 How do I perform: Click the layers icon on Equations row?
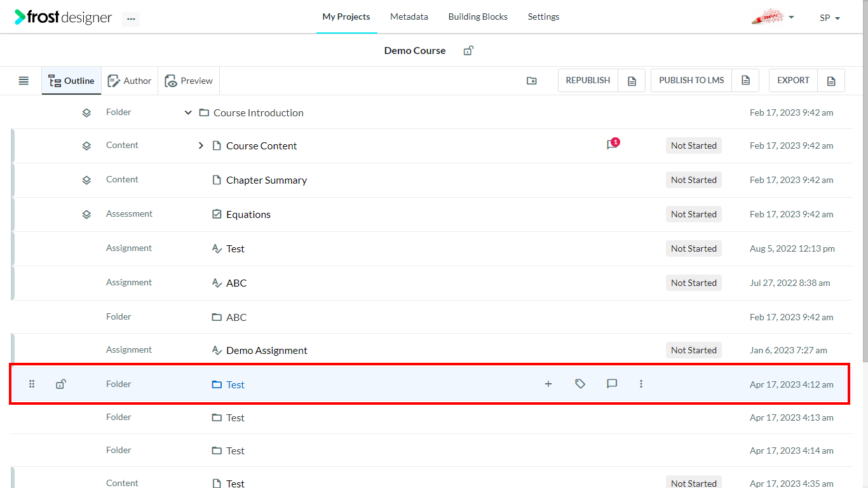(86, 214)
